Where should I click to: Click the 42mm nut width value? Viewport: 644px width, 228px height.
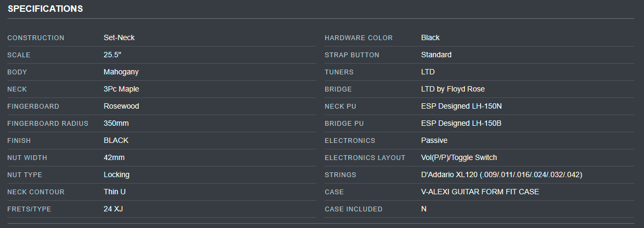114,157
